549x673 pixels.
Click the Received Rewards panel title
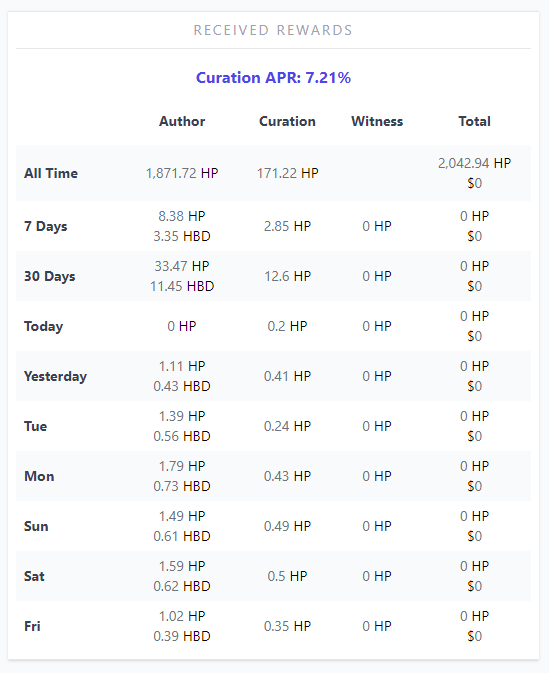pyautogui.click(x=273, y=30)
